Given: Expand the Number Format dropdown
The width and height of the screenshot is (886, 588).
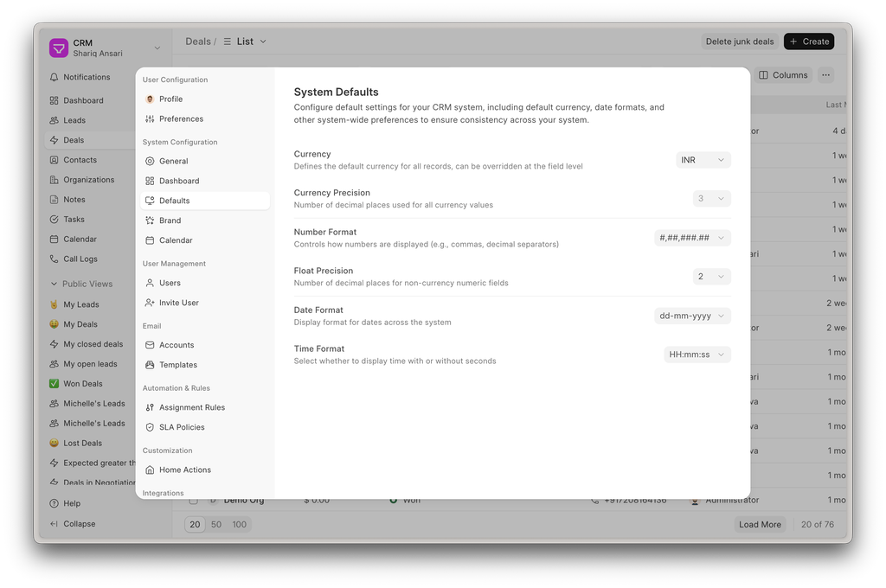Looking at the screenshot, I should (692, 238).
